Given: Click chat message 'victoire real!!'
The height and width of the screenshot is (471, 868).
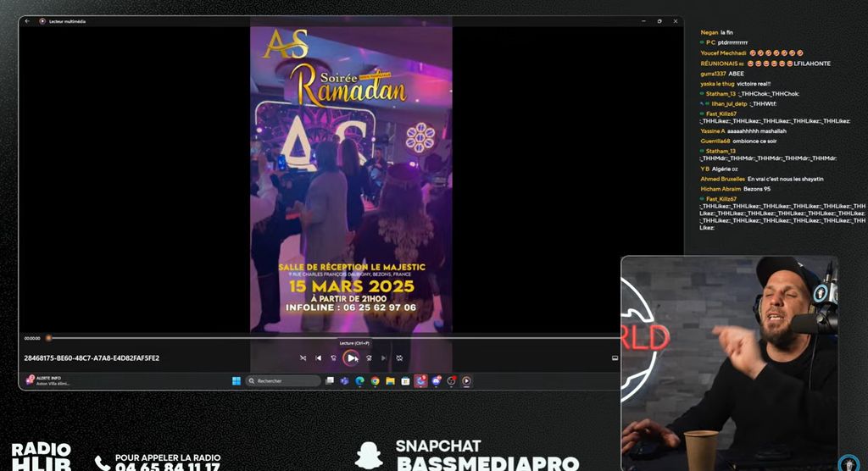Looking at the screenshot, I should (754, 84).
